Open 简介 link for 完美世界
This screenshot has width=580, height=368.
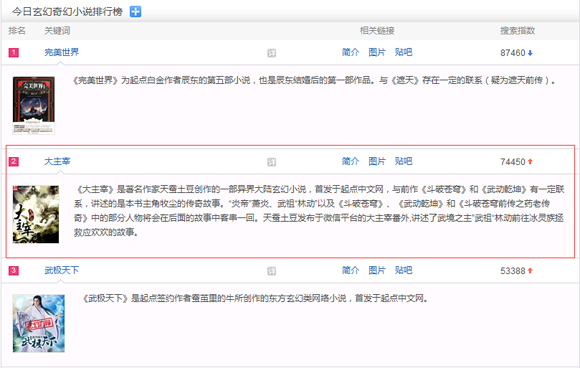(x=350, y=53)
